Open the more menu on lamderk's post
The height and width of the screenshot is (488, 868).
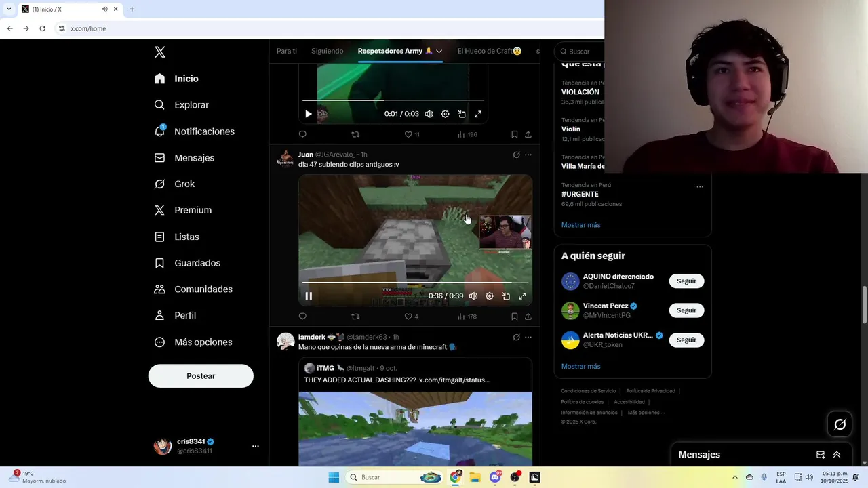(528, 338)
